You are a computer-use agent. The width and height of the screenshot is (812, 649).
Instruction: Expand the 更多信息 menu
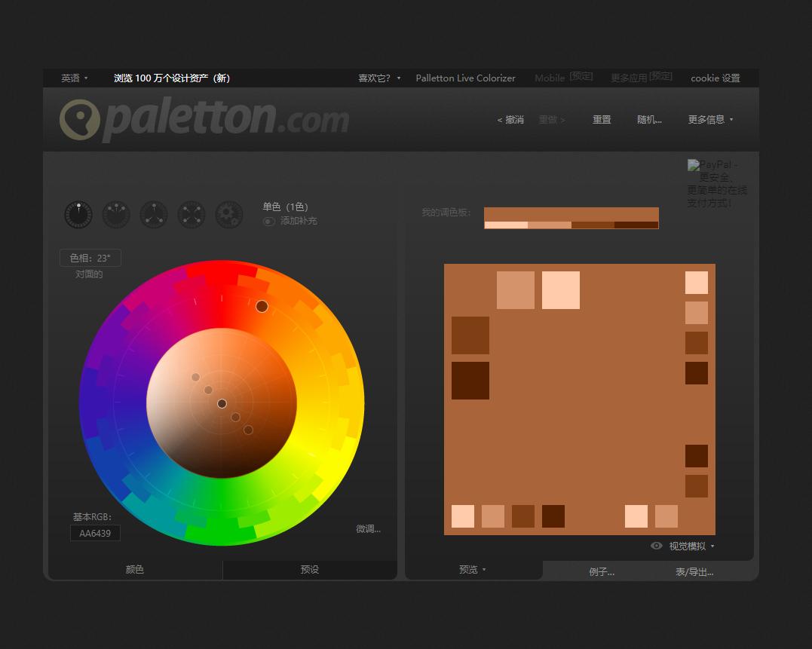click(x=710, y=120)
